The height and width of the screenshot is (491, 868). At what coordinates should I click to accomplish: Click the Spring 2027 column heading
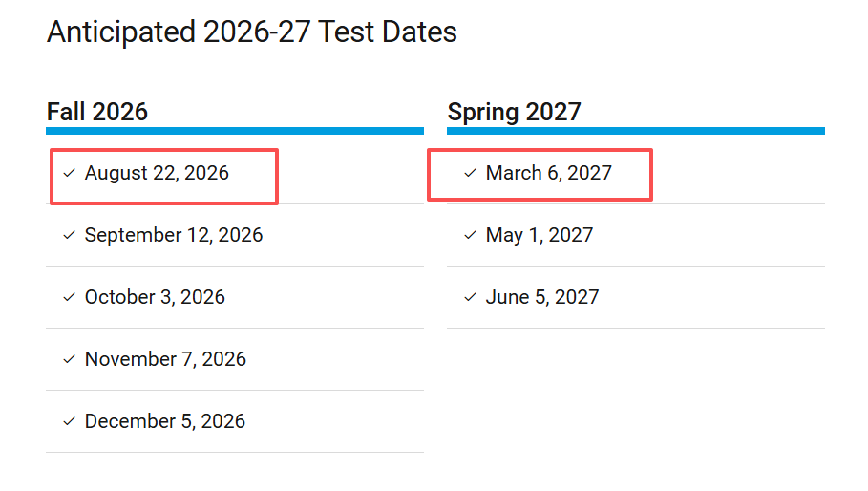pos(514,112)
